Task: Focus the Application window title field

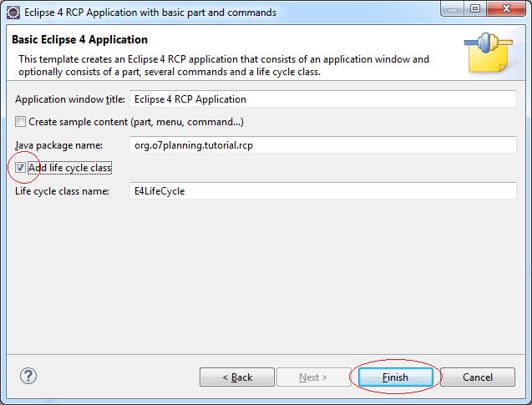Action: pos(323,99)
